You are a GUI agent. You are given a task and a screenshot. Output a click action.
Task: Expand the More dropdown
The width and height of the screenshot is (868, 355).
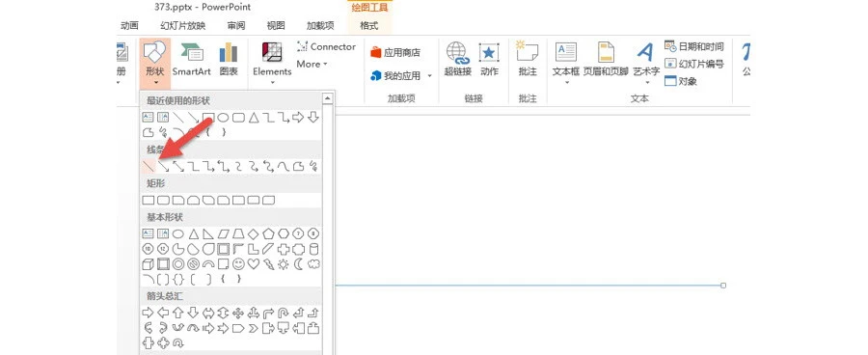(312, 65)
